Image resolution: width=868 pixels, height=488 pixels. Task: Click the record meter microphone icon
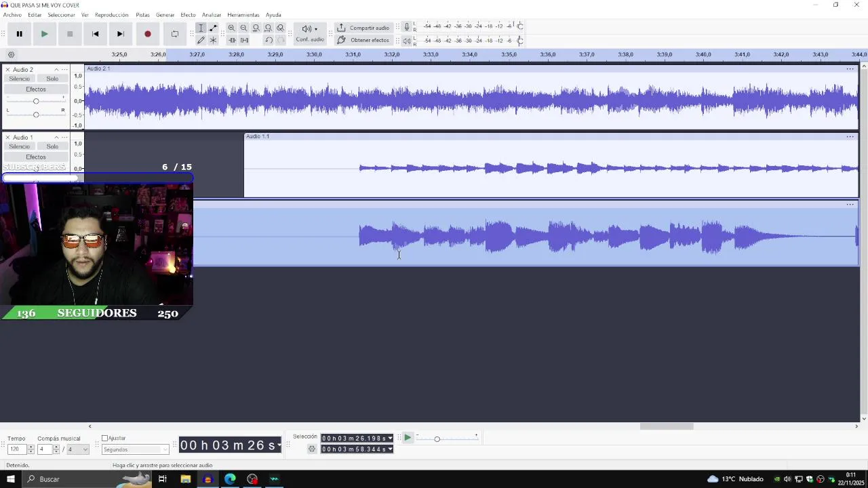(407, 26)
